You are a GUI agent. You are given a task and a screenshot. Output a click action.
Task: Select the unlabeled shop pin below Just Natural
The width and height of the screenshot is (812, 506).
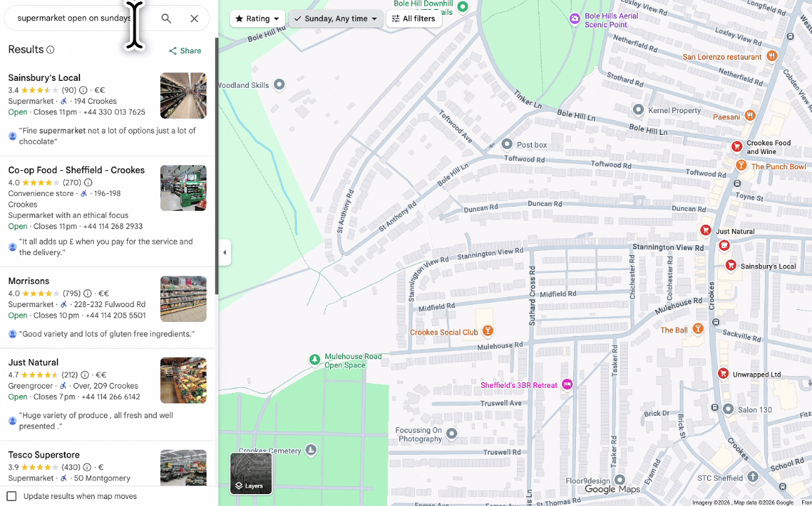[x=724, y=245]
